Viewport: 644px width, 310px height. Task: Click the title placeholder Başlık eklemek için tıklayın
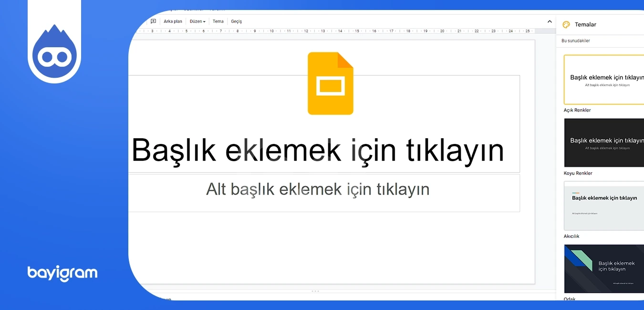[318, 150]
